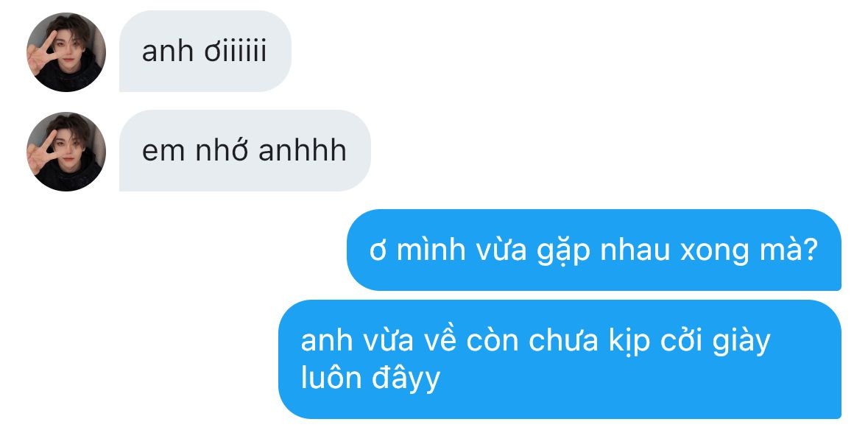Tap the word "anhhh" in second gray bubble

(x=303, y=151)
